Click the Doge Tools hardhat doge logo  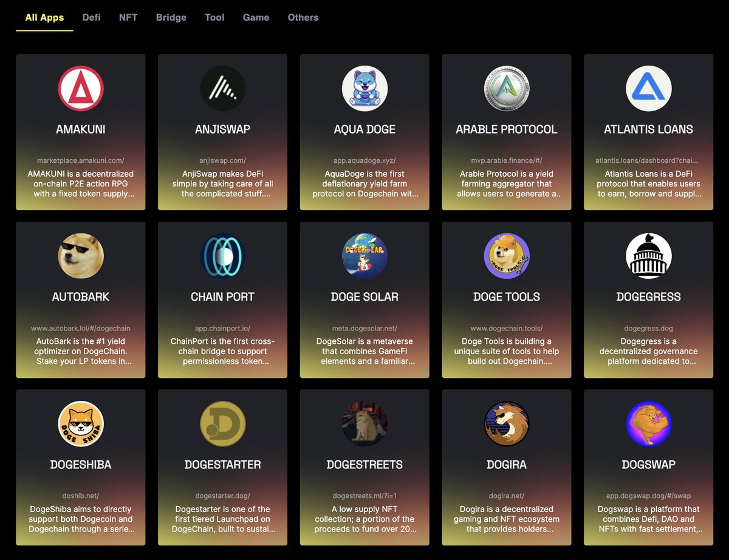click(x=507, y=256)
